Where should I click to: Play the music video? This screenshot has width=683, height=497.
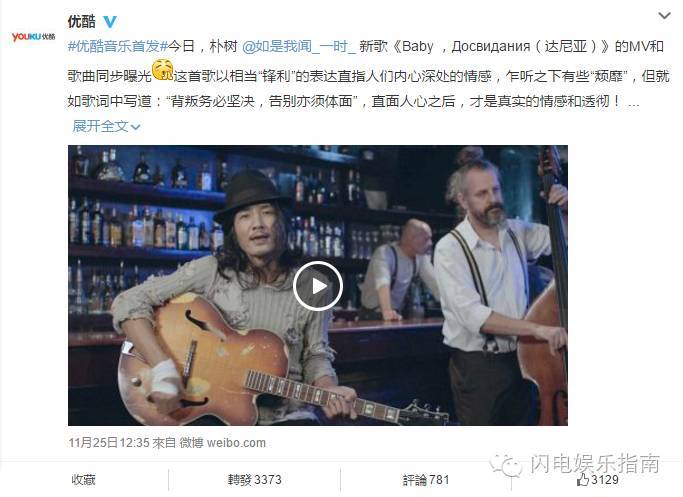pyautogui.click(x=318, y=286)
